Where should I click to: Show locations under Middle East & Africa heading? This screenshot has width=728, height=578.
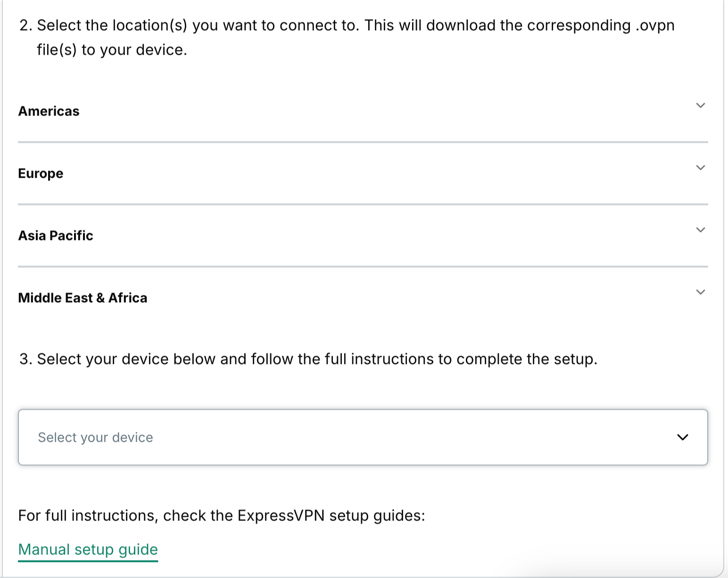point(83,298)
